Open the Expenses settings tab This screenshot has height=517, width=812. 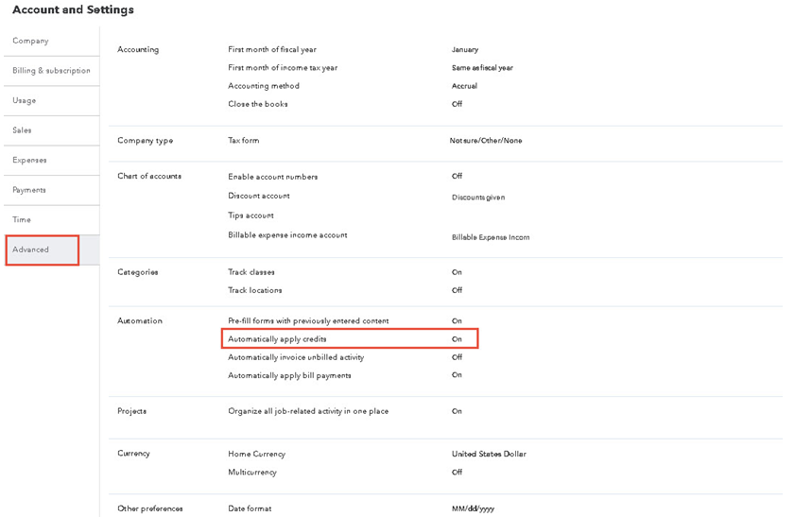coord(29,160)
